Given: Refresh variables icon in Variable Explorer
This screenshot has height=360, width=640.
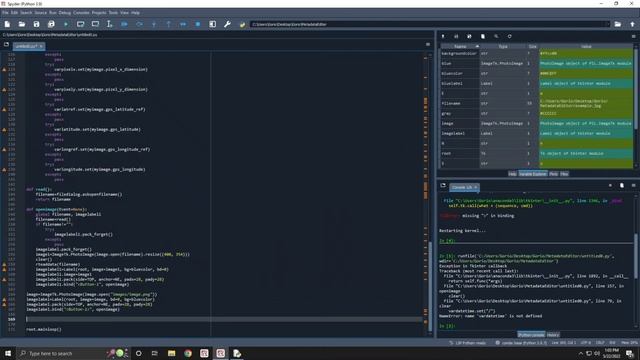Looking at the screenshot, I should [x=509, y=36].
